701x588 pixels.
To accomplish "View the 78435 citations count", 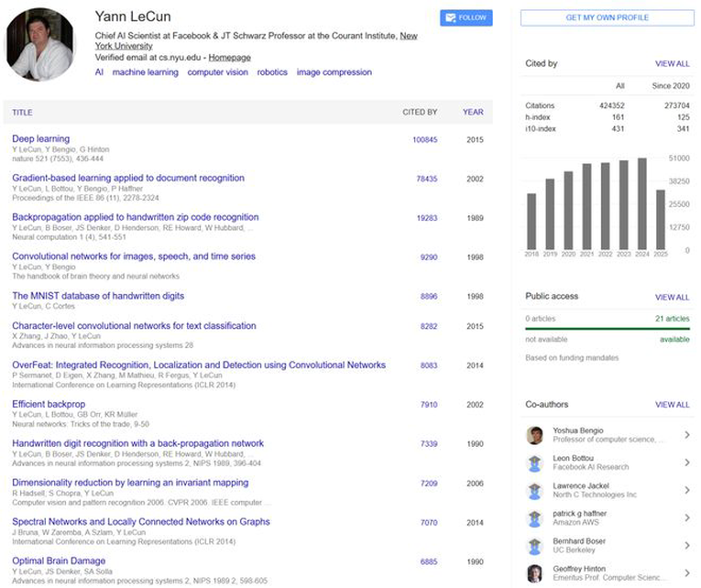I will point(427,179).
